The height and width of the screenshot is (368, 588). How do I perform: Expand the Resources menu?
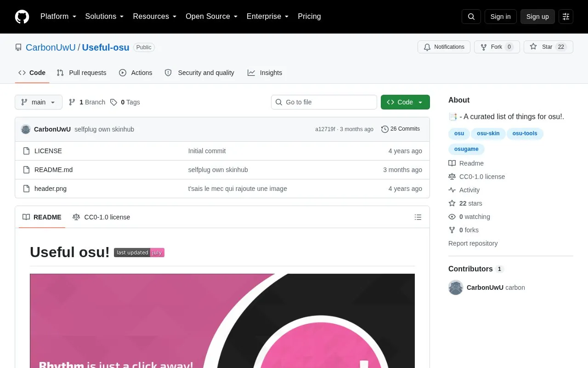coord(155,17)
